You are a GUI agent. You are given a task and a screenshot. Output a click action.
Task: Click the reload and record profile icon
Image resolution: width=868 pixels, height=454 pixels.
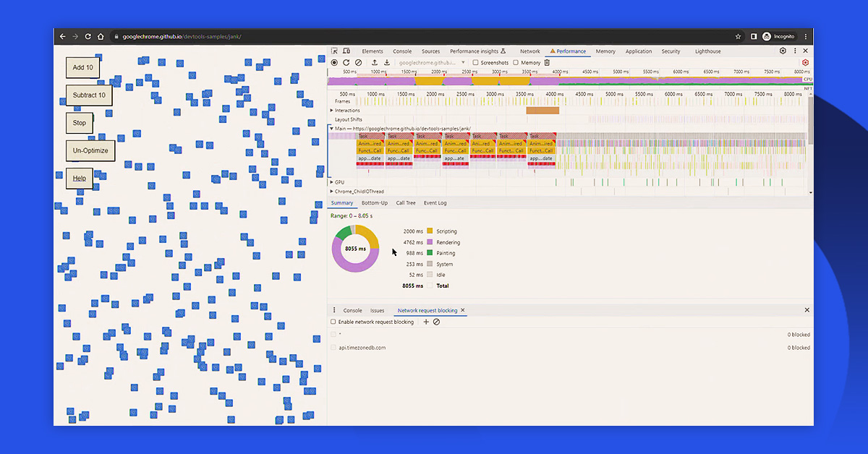[x=346, y=63]
